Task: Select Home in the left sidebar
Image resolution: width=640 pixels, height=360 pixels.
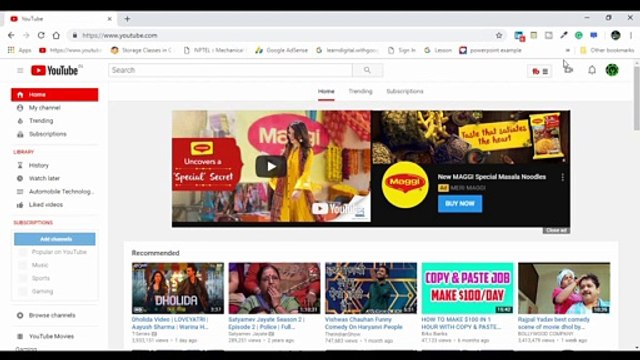Action: pos(55,95)
